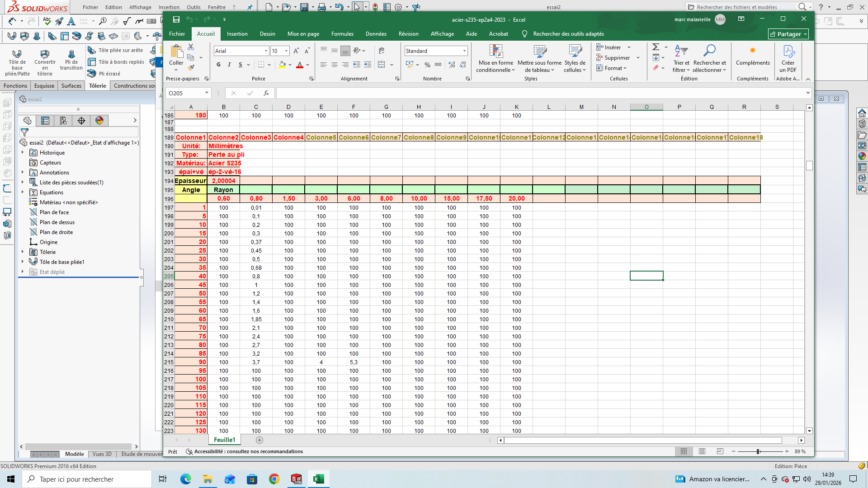The image size is (868, 488).
Task: Open the Trier et filtrer tool
Action: point(681,51)
